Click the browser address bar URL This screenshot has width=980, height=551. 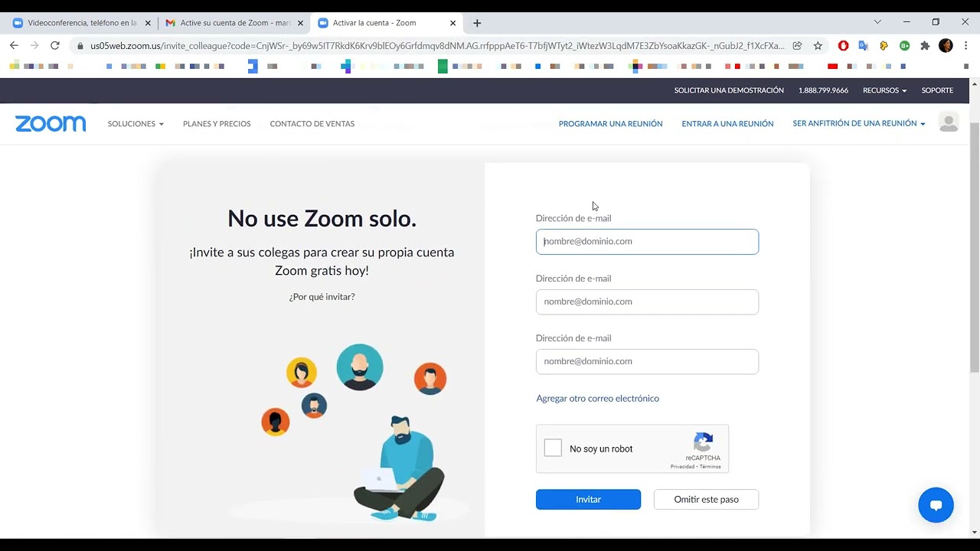click(x=437, y=46)
